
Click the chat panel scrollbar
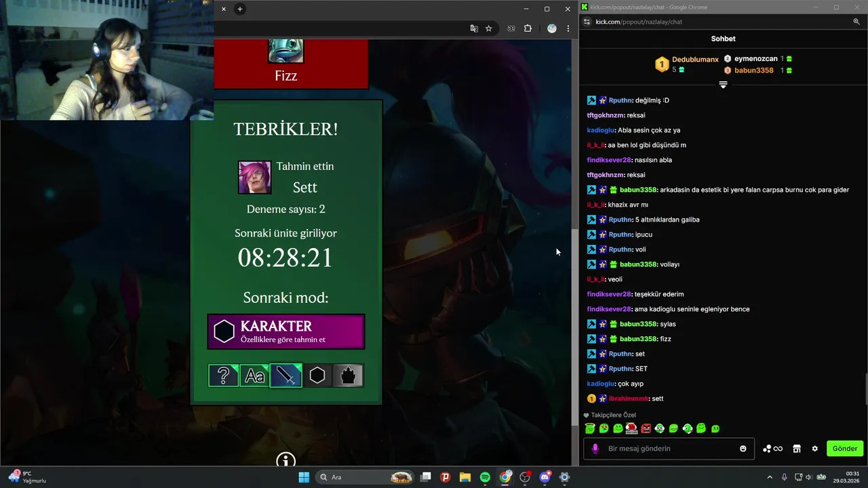click(x=865, y=388)
